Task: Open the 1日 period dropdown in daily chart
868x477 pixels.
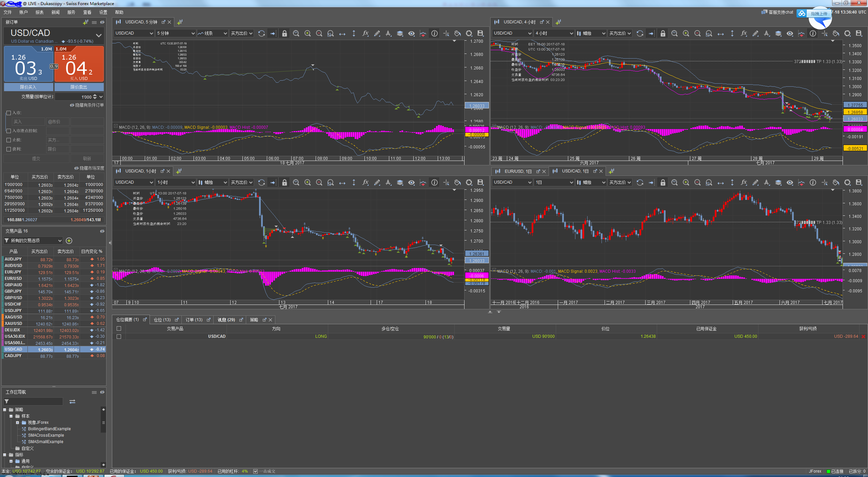Action: 554,182
